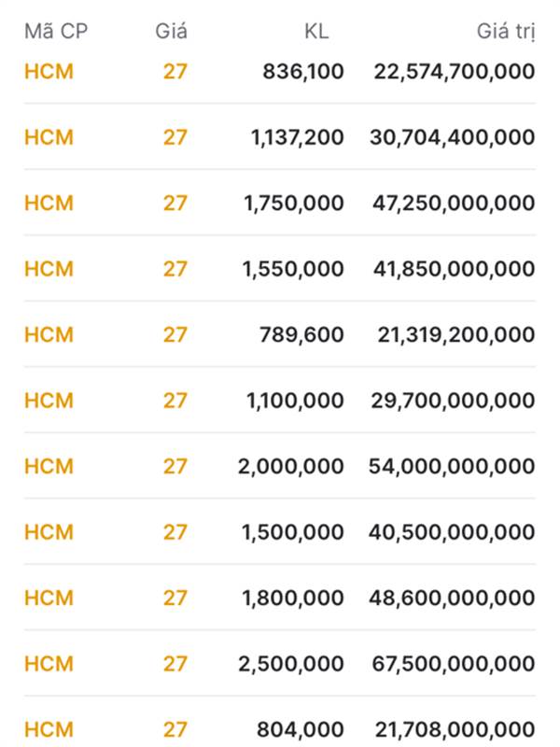Select the 47,250,000,000 value cell

(x=453, y=204)
